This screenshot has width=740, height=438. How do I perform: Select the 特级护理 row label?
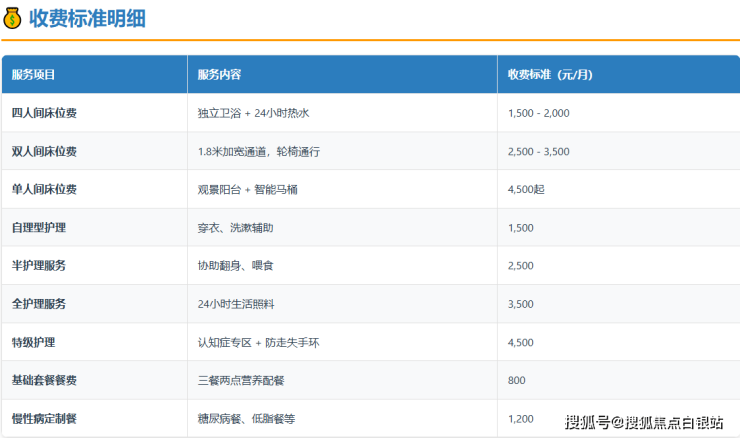[x=34, y=342]
